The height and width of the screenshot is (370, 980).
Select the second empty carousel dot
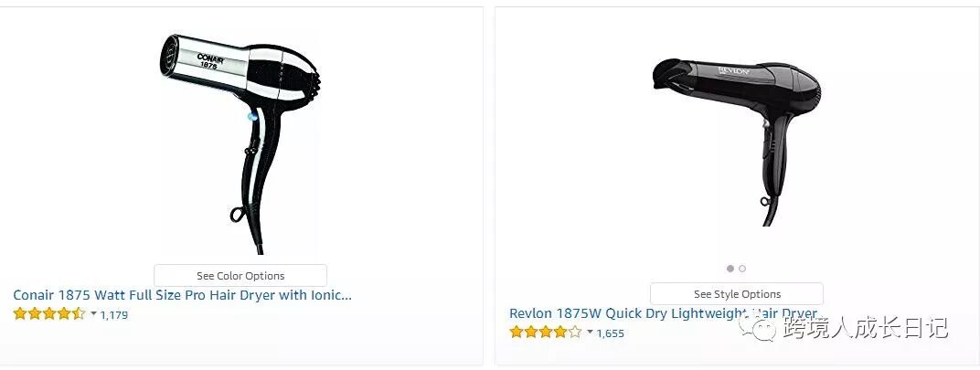click(x=742, y=269)
